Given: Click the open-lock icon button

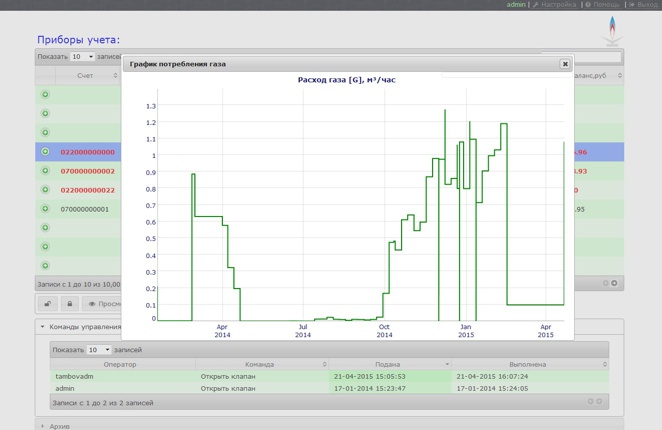Looking at the screenshot, I should pyautogui.click(x=47, y=304).
